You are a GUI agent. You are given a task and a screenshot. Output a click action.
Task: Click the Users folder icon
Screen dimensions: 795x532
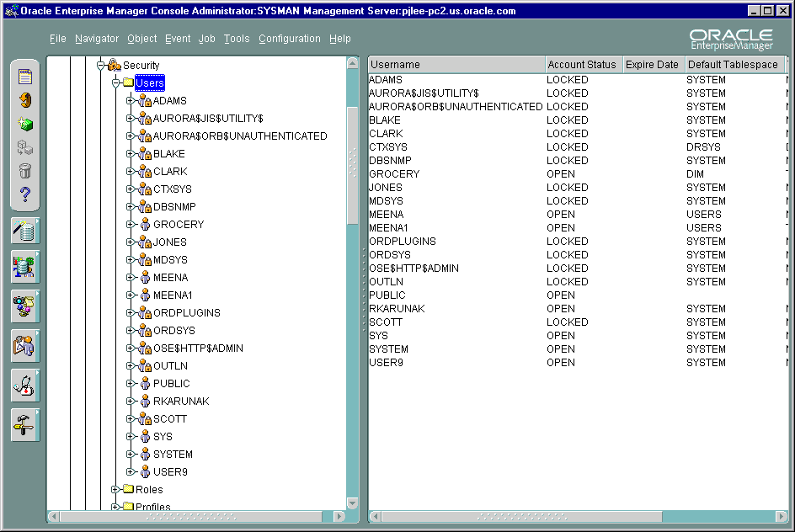pyautogui.click(x=128, y=82)
